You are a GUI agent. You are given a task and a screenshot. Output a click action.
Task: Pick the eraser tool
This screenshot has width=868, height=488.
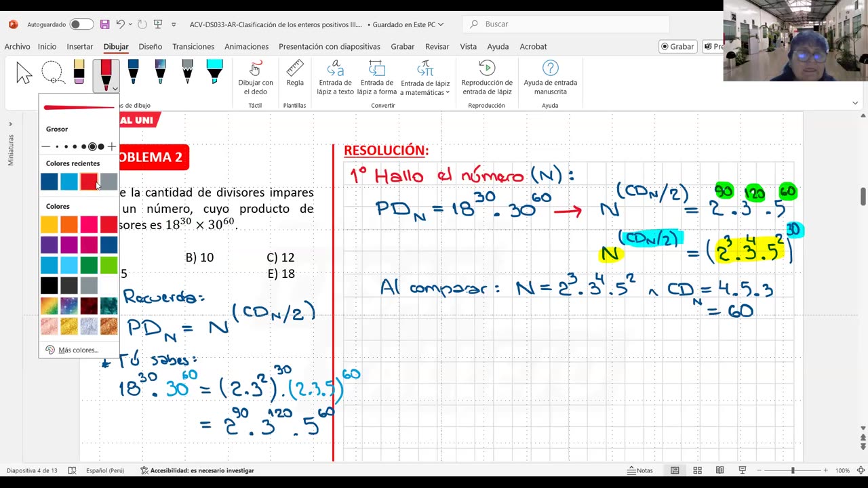point(79,73)
